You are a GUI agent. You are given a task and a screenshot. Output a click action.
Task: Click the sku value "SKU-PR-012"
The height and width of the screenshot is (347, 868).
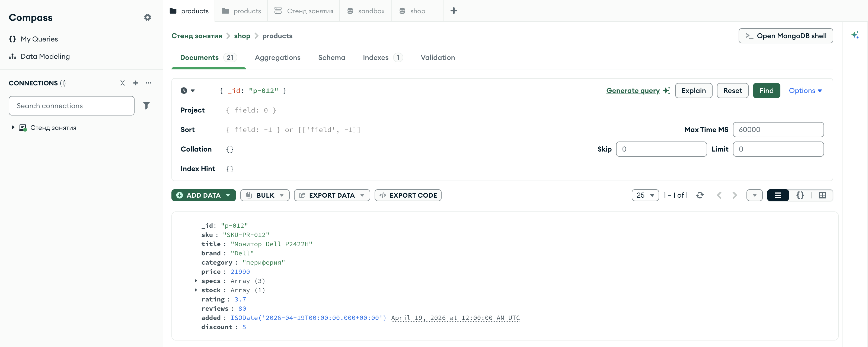[246, 235]
